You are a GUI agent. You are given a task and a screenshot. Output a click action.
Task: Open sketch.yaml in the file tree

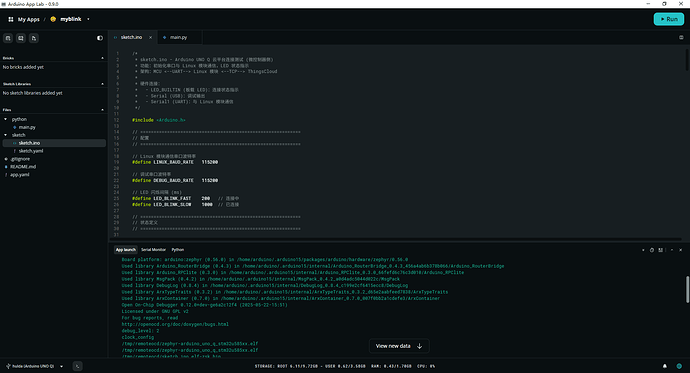pyautogui.click(x=31, y=151)
